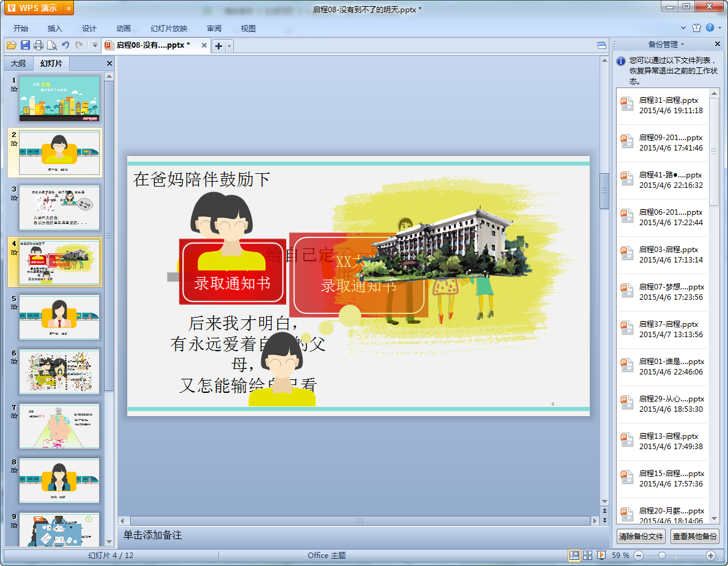This screenshot has width=728, height=566.
Task: Switch to normal view icon in status bar
Action: tap(574, 556)
